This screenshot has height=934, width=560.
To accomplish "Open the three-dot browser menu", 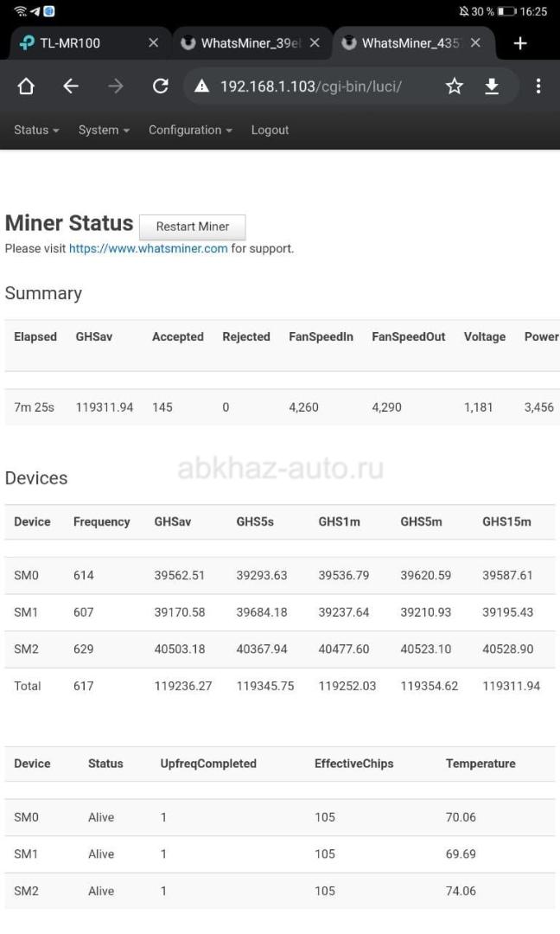I will (x=538, y=86).
